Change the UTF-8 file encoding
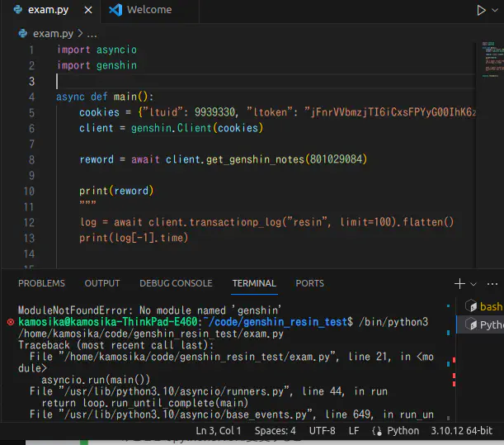The height and width of the screenshot is (445, 504). click(x=323, y=430)
